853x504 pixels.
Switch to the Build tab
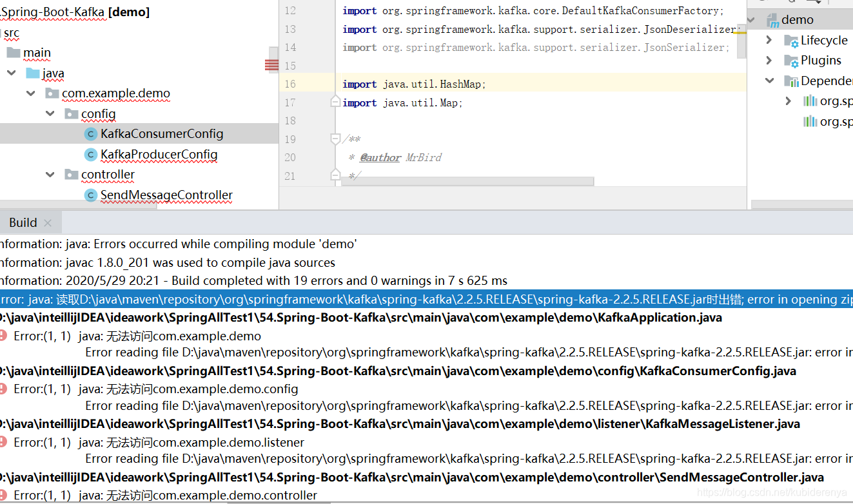(x=23, y=222)
